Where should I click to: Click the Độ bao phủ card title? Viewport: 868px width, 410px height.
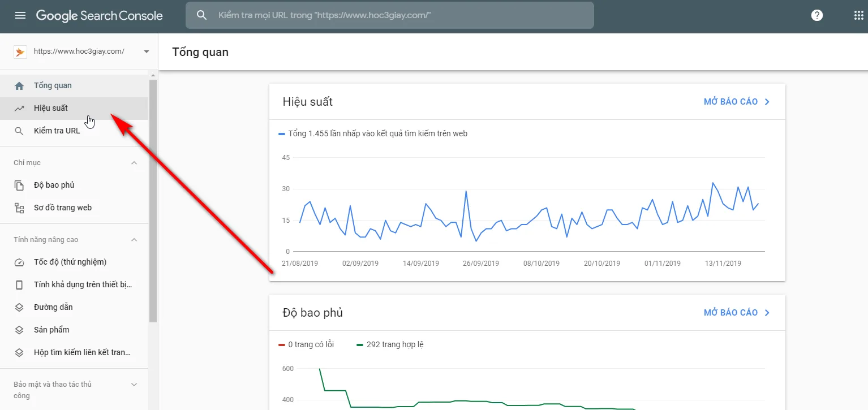pyautogui.click(x=313, y=313)
